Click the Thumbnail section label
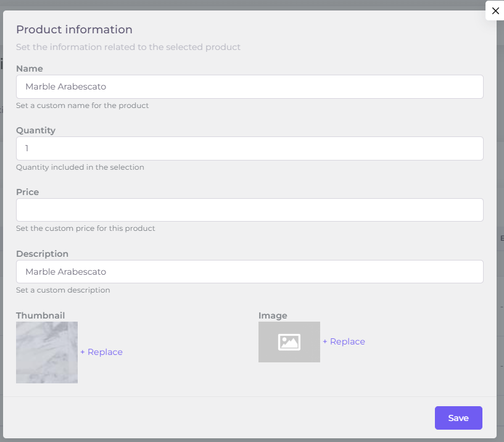The width and height of the screenshot is (504, 442). [x=41, y=315]
